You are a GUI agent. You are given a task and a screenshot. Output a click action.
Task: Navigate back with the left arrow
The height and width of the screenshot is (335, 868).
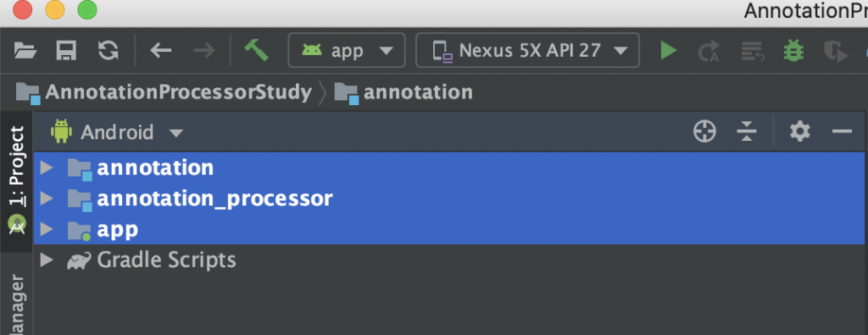pyautogui.click(x=160, y=51)
